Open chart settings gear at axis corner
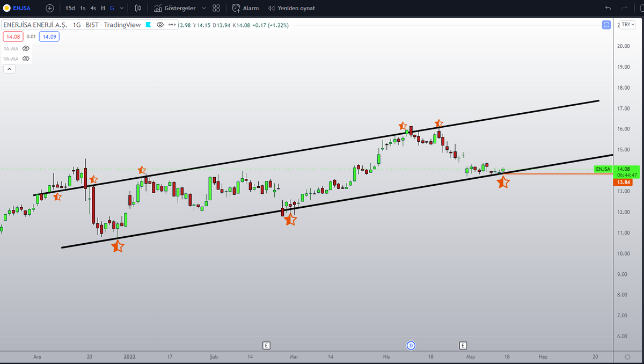The image size is (644, 364). 627,356
